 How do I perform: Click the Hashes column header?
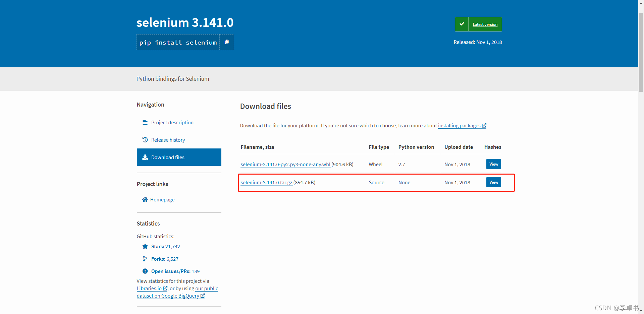[492, 147]
